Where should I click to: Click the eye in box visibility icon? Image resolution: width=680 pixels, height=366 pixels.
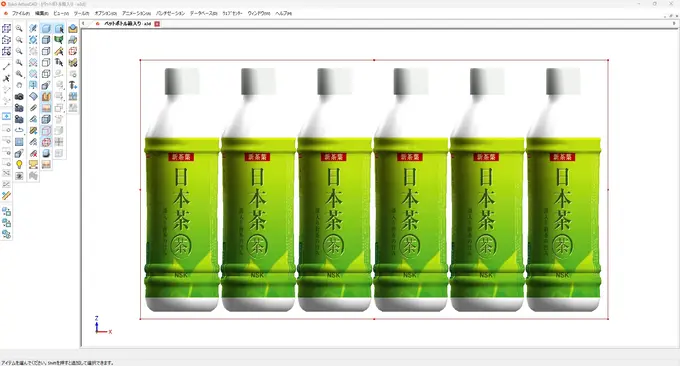19,176
